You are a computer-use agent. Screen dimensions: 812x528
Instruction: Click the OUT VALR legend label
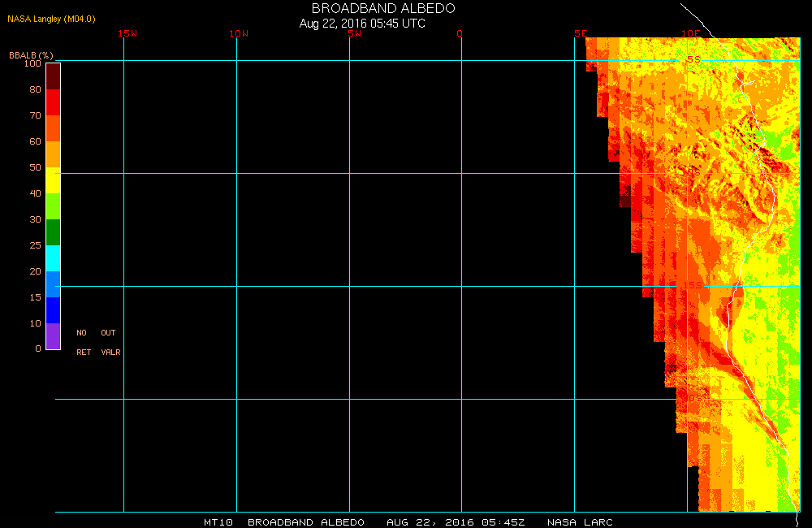[110, 343]
